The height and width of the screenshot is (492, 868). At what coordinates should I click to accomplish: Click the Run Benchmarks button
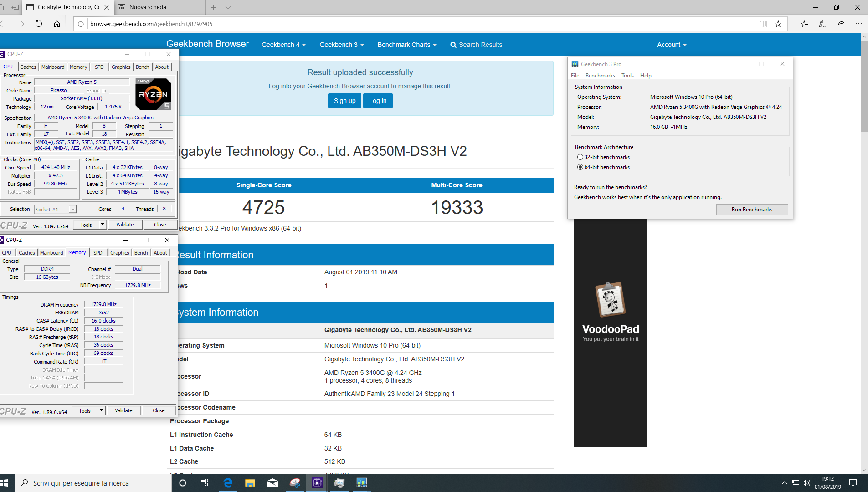tap(752, 210)
